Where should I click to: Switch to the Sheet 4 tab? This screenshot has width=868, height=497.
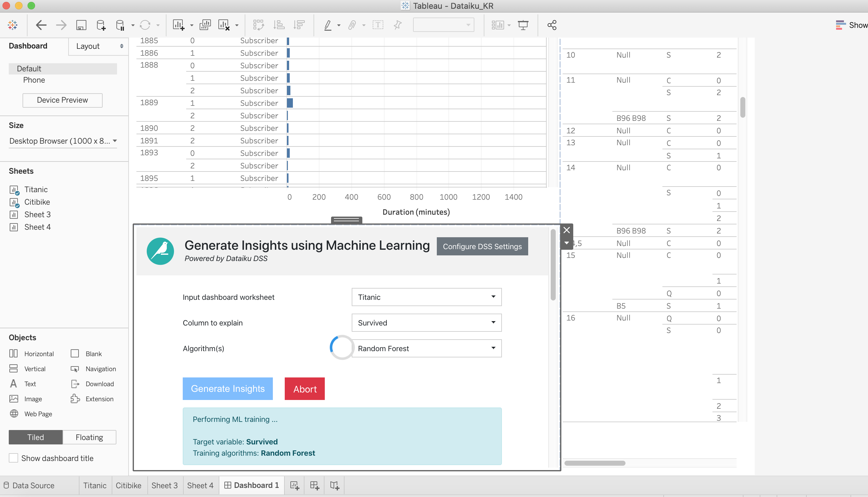(200, 485)
